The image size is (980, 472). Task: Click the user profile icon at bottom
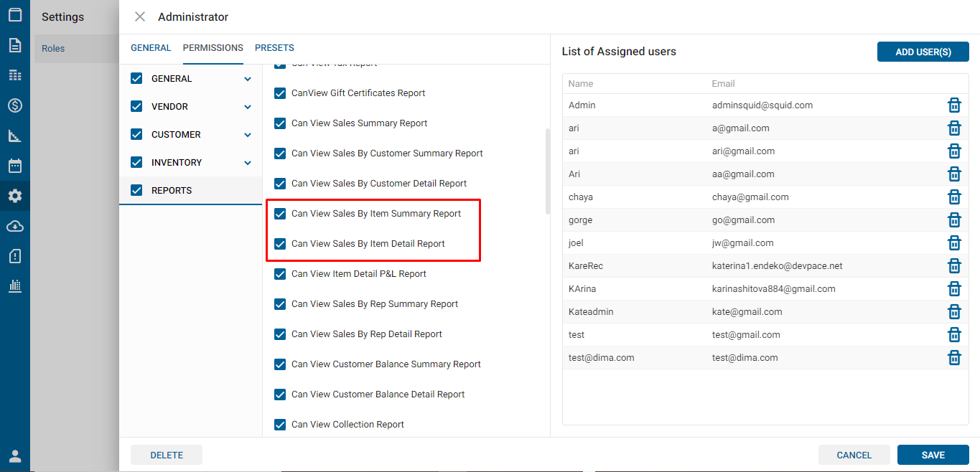[15, 456]
